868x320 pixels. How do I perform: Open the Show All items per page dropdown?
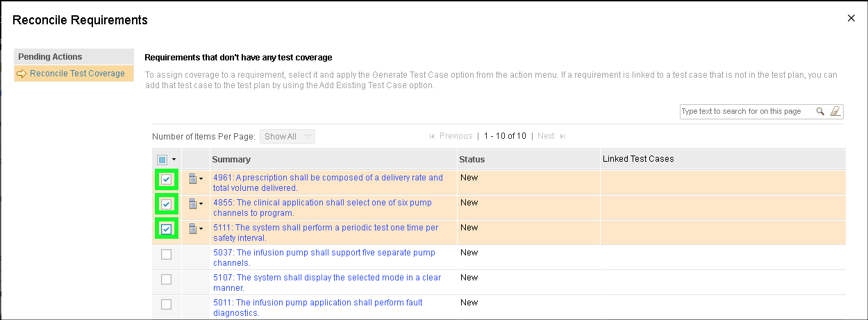287,136
